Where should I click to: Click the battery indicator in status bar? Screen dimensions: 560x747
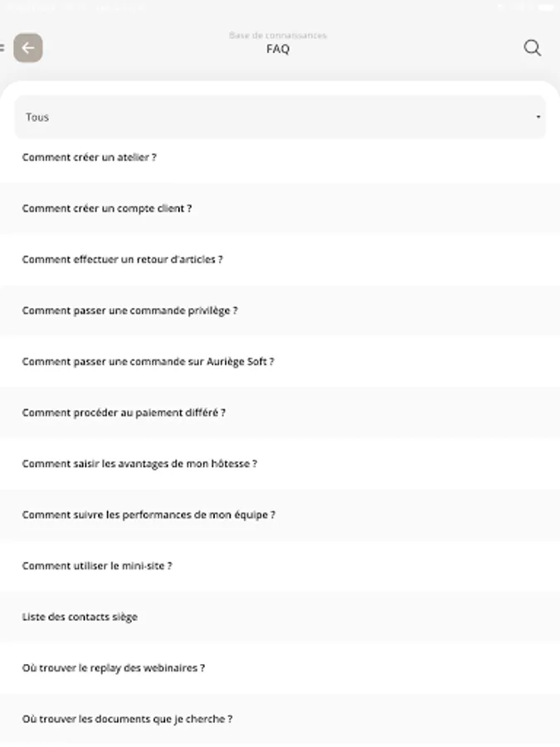pyautogui.click(x=545, y=7)
